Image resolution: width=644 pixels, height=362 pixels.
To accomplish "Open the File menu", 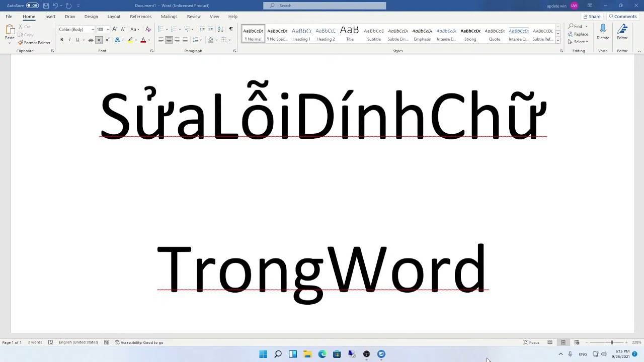I will coord(9,17).
